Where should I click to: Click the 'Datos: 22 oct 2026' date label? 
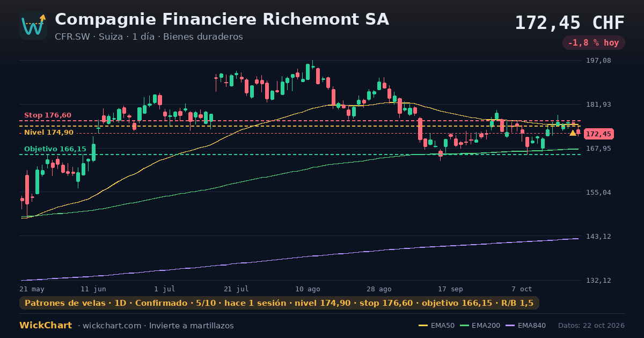tap(591, 326)
